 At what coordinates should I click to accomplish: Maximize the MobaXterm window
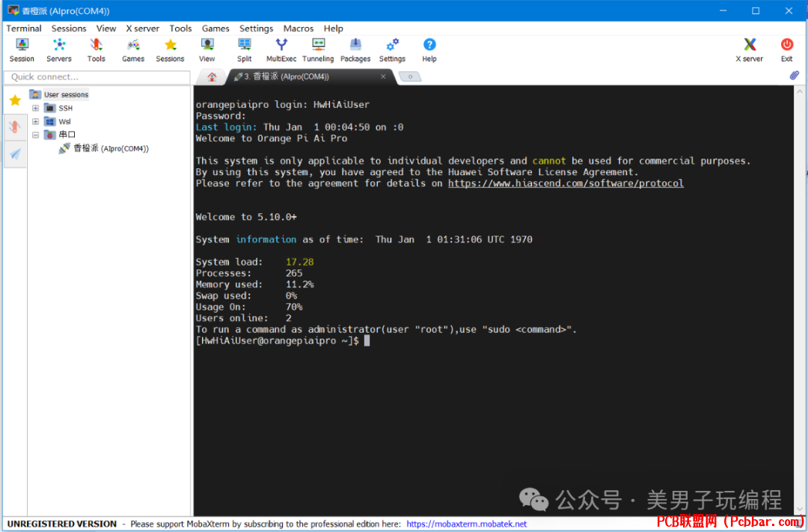[x=756, y=10]
